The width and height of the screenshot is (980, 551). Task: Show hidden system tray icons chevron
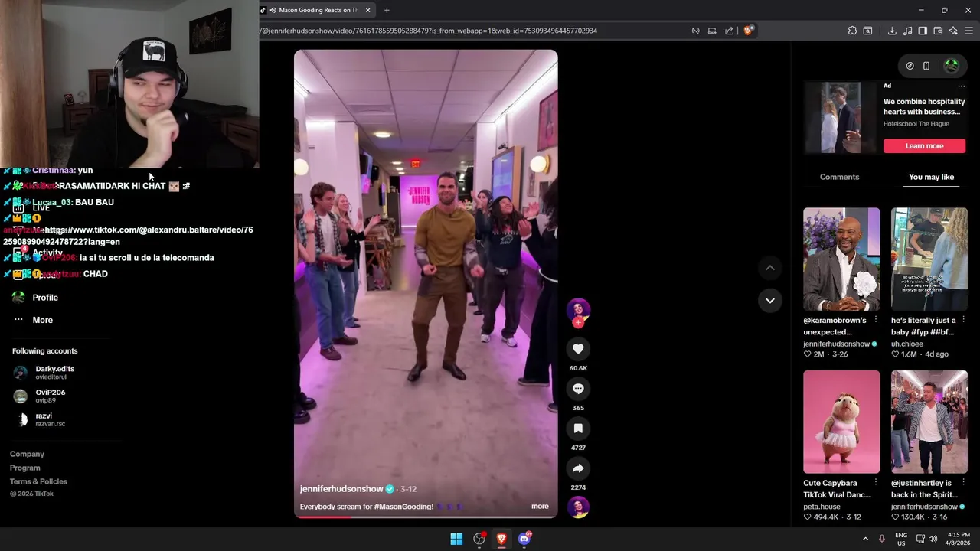tap(866, 539)
